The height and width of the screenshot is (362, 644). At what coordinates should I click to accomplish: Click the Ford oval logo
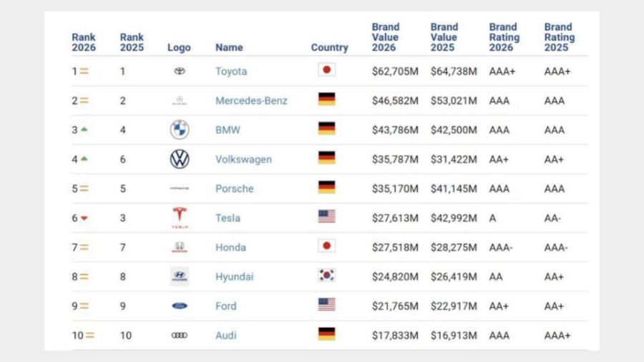(180, 305)
